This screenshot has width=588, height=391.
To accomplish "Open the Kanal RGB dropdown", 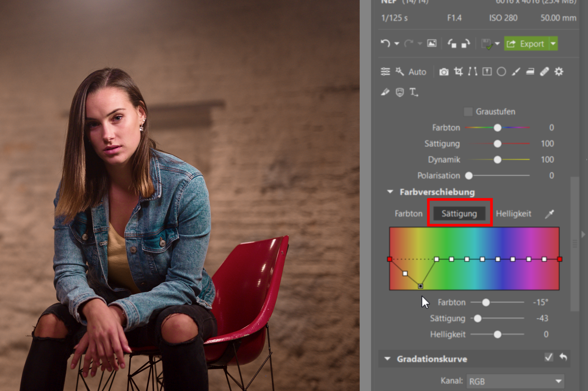I will pyautogui.click(x=515, y=381).
